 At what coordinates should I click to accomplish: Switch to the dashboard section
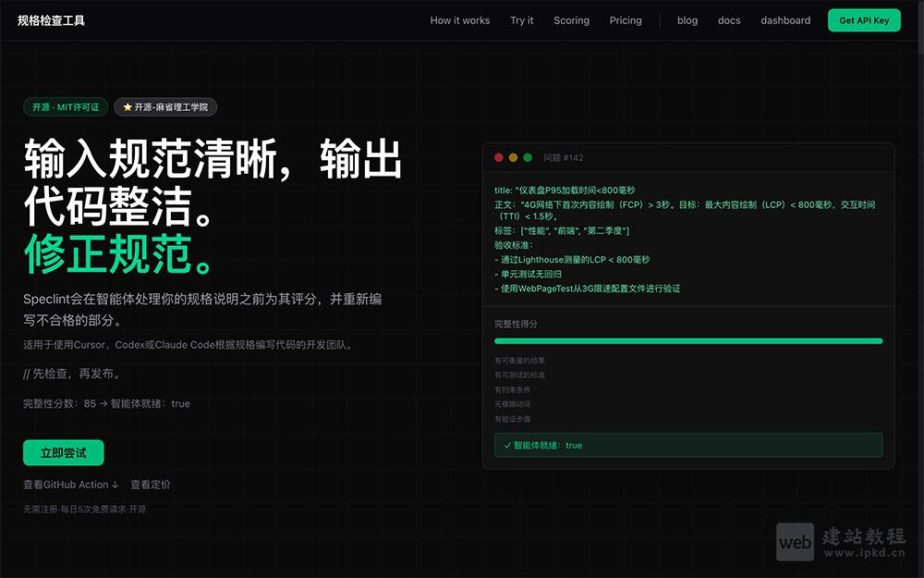tap(785, 19)
